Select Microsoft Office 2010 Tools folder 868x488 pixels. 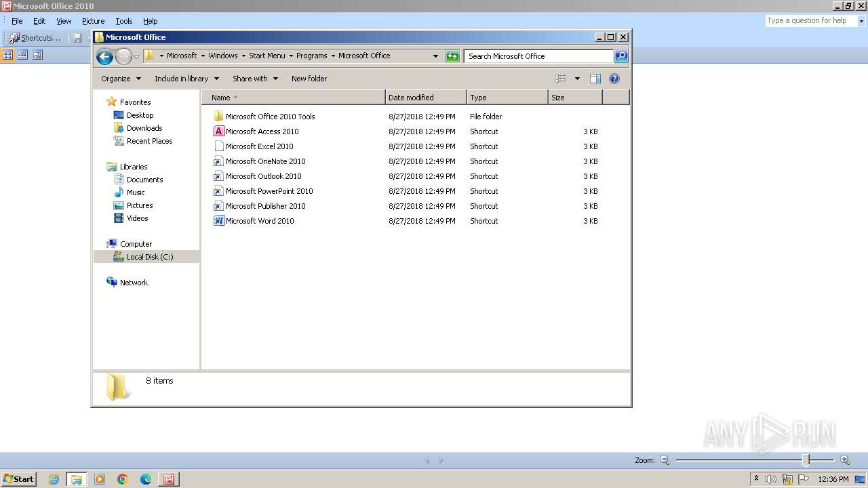pyautogui.click(x=270, y=117)
